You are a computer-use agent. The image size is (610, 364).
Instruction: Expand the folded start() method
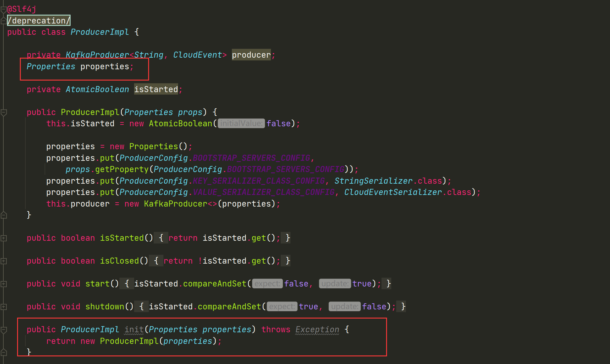coord(4,284)
